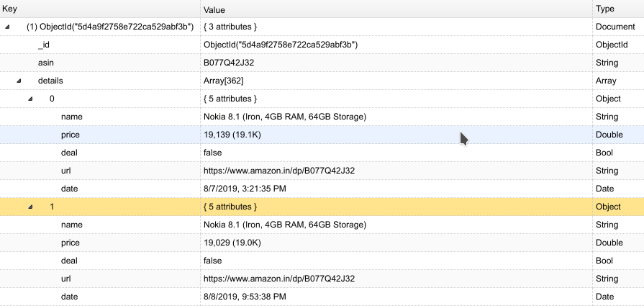Select the name value under element 0
The image size is (644, 306).
coord(285,117)
